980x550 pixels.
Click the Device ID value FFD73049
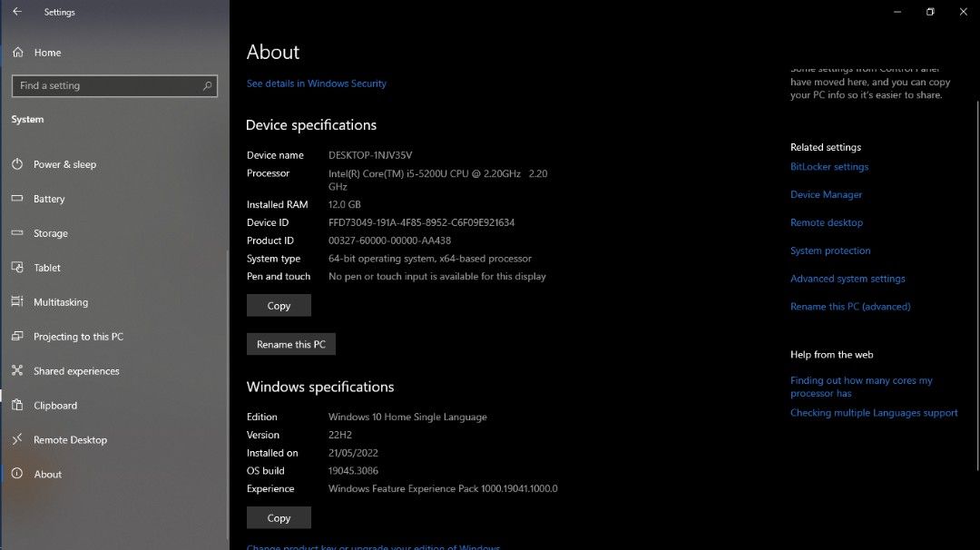pyautogui.click(x=421, y=222)
